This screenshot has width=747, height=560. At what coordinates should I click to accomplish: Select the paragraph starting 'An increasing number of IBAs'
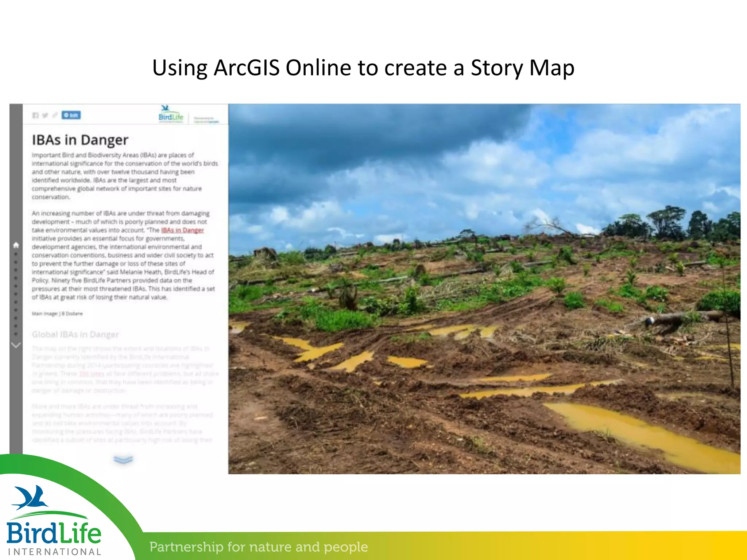[x=123, y=255]
